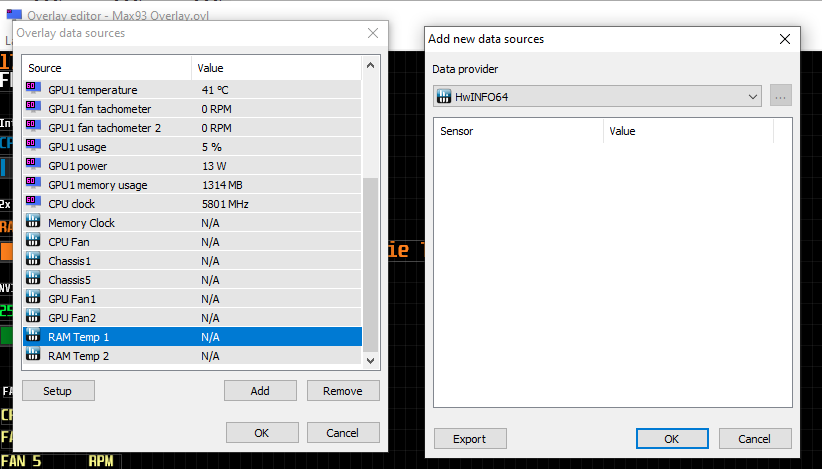Click the GPU1 usage row icon

pos(33,145)
